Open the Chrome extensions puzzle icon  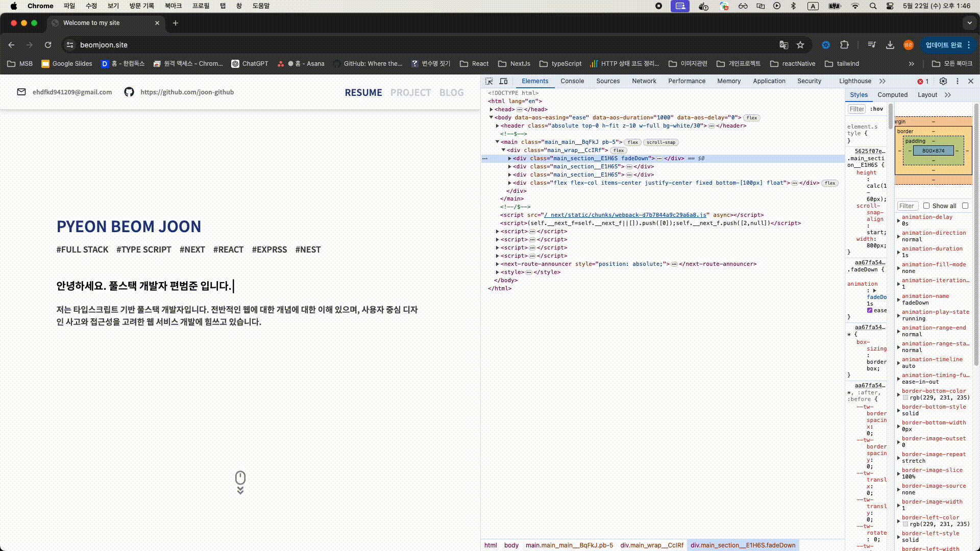[x=844, y=45]
